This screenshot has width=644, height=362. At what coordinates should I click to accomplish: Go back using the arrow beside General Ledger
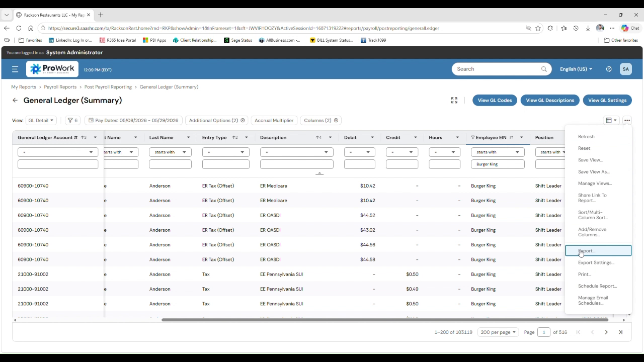[15, 100]
